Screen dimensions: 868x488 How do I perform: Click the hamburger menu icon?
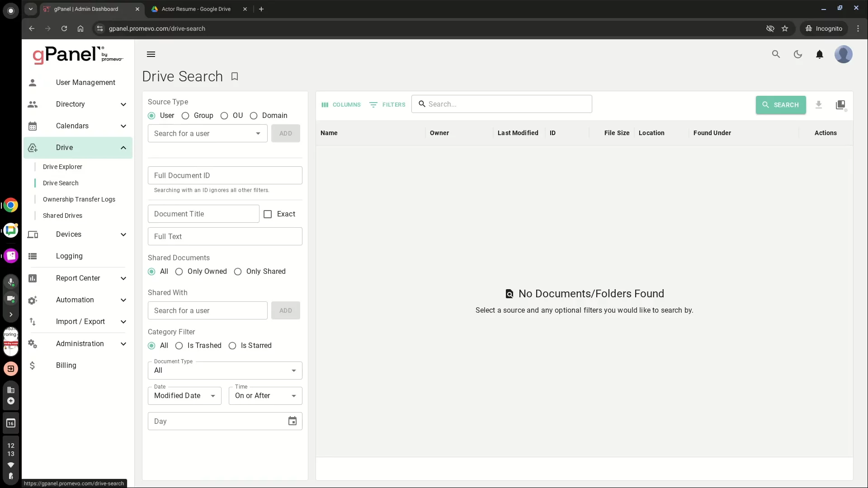(x=151, y=54)
